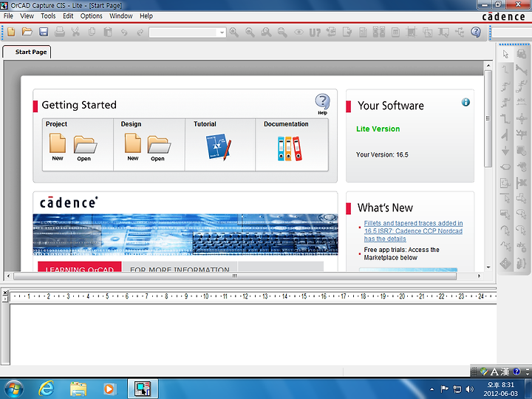
Task: Open Windows Explorer from taskbar
Action: click(x=78, y=389)
